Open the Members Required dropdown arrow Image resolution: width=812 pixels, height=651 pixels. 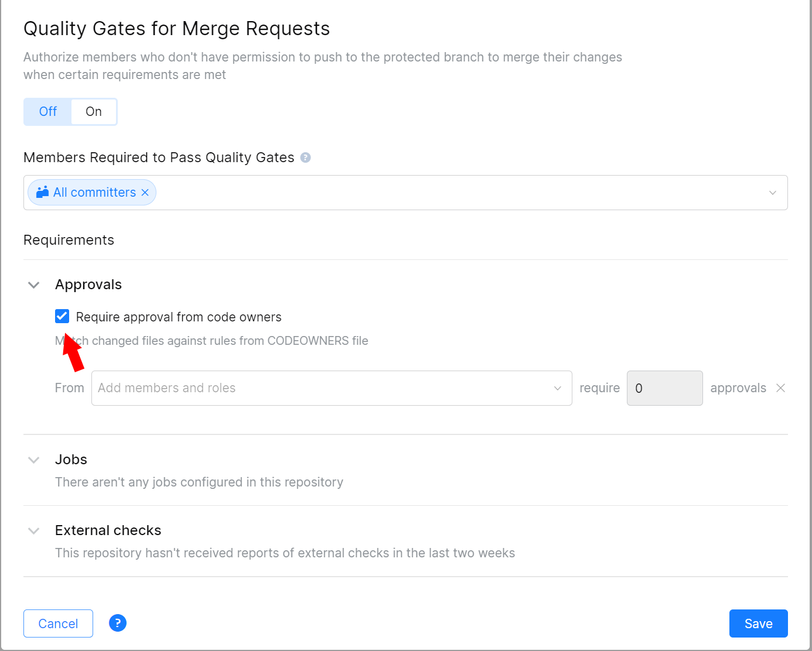click(x=772, y=193)
